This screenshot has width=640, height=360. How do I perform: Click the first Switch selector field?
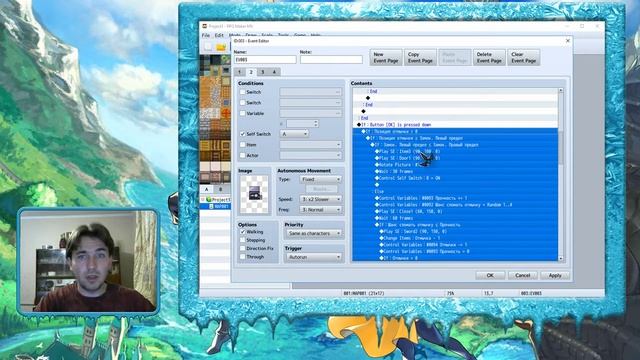click(x=311, y=92)
